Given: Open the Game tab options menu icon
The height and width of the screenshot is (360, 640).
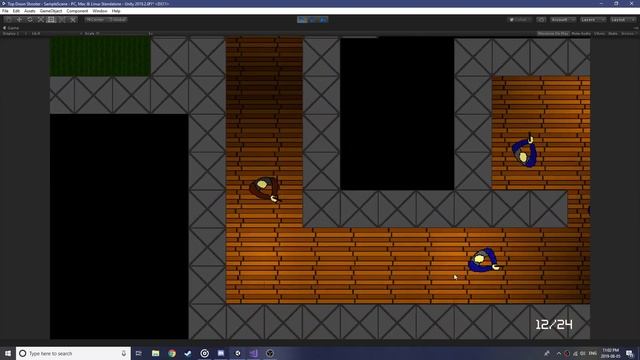Looking at the screenshot, I should (x=636, y=28).
